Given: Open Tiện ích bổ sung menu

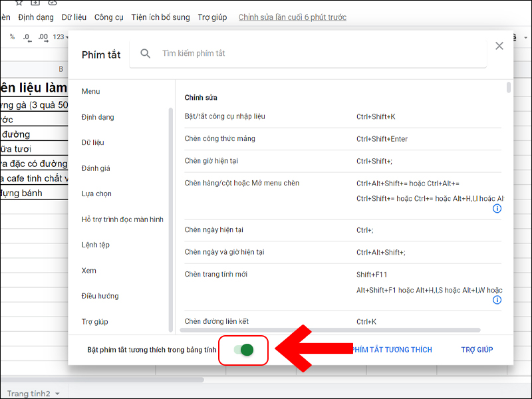Looking at the screenshot, I should (160, 17).
